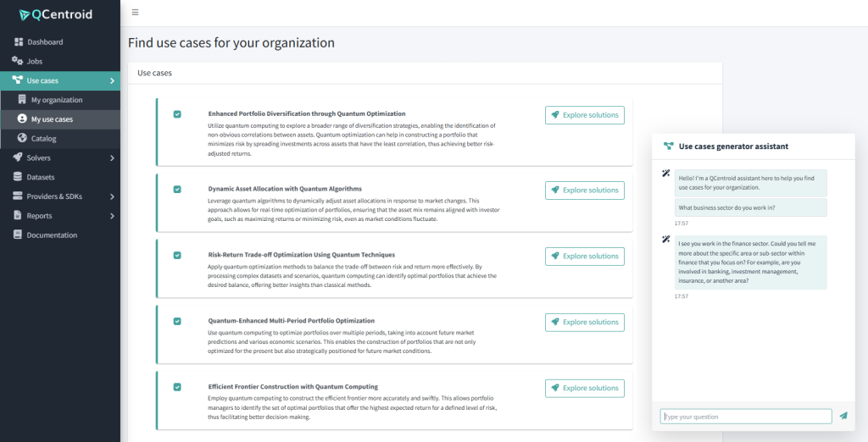Click the Jobs gears icon
The height and width of the screenshot is (442, 868).
[x=18, y=61]
